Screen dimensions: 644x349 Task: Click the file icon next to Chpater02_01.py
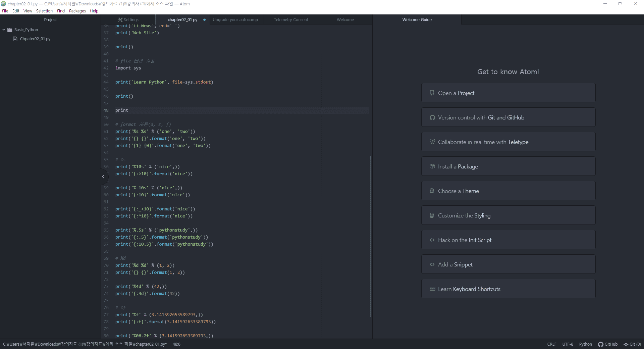tap(15, 39)
